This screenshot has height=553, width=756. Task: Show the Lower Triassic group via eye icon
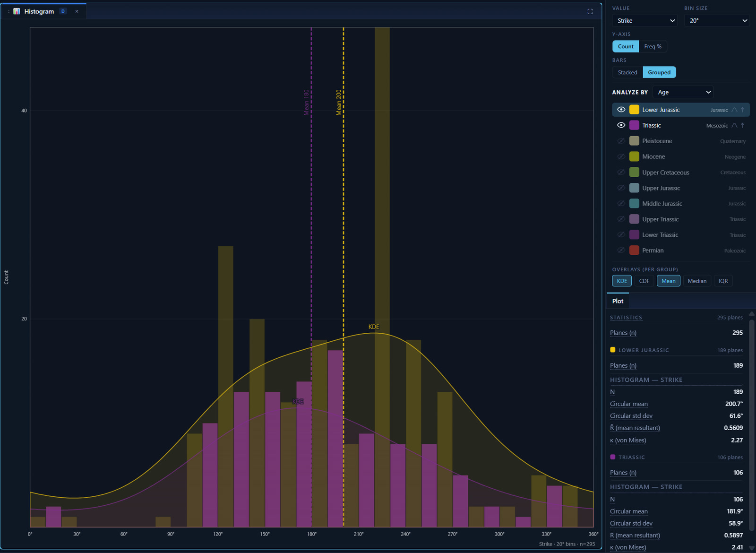click(x=621, y=234)
